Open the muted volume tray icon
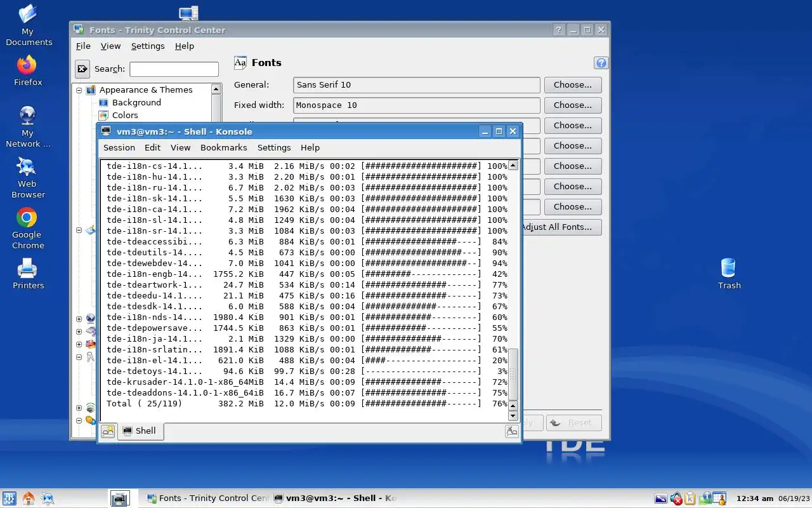The height and width of the screenshot is (508, 812). click(x=676, y=498)
